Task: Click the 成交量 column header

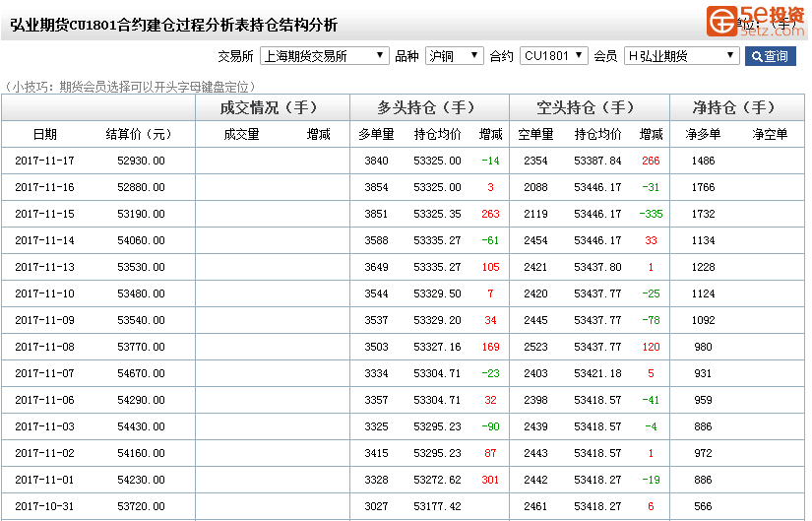Action: (241, 134)
